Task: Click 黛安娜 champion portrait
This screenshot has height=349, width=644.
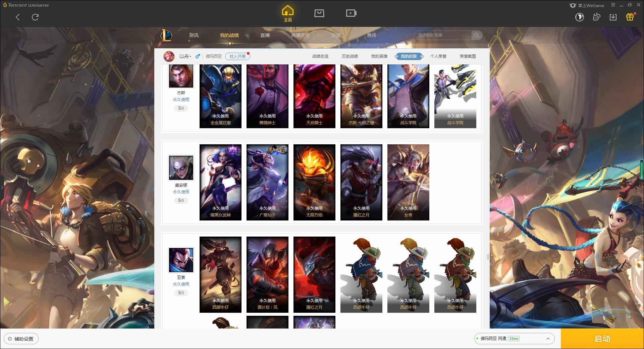Action: (181, 168)
